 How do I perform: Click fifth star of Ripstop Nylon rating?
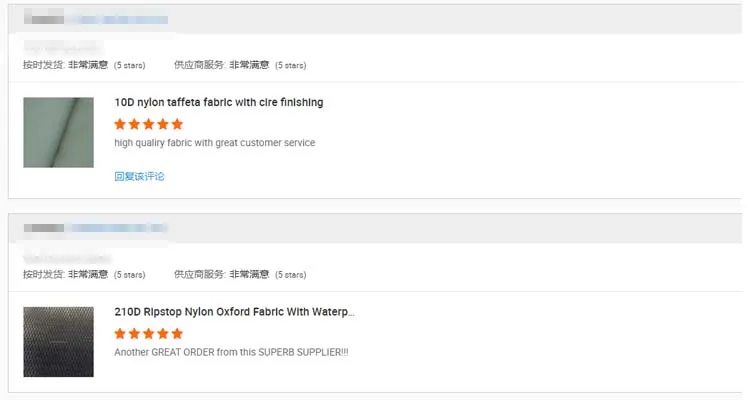(177, 334)
